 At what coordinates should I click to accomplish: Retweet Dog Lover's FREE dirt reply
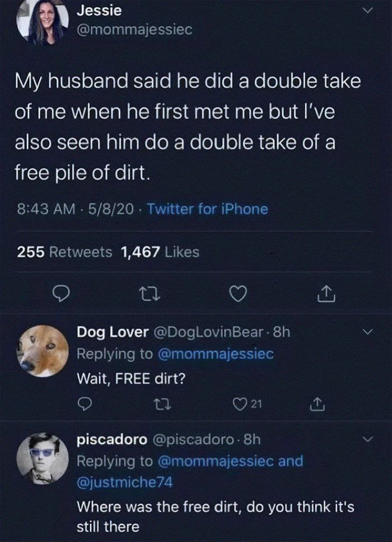coord(161,404)
